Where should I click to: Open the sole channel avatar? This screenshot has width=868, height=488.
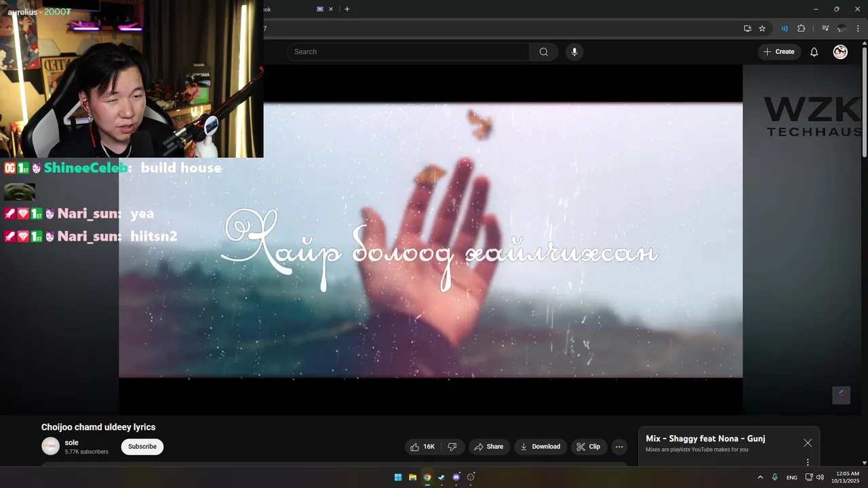(51, 446)
